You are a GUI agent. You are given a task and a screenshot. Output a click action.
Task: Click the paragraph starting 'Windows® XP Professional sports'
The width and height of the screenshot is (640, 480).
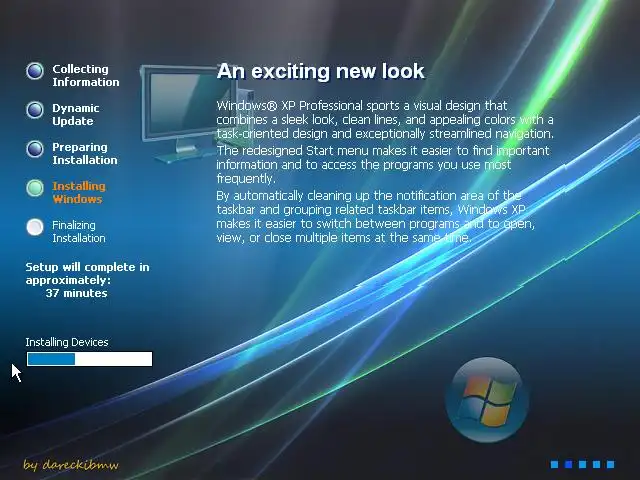(x=385, y=120)
